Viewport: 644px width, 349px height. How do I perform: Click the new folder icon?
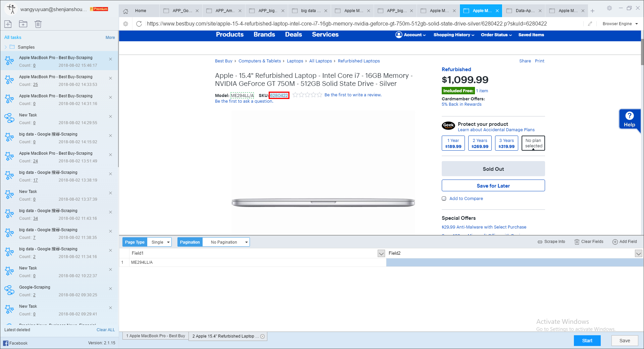click(23, 24)
